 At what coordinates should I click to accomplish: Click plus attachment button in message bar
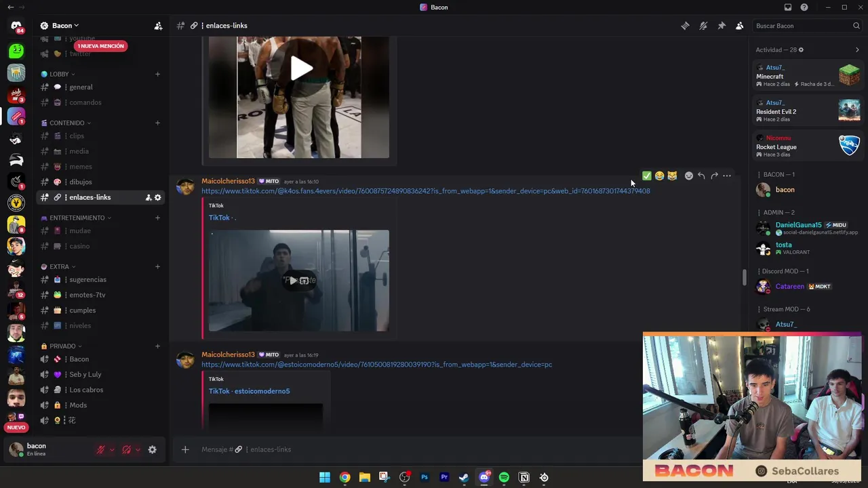point(185,449)
